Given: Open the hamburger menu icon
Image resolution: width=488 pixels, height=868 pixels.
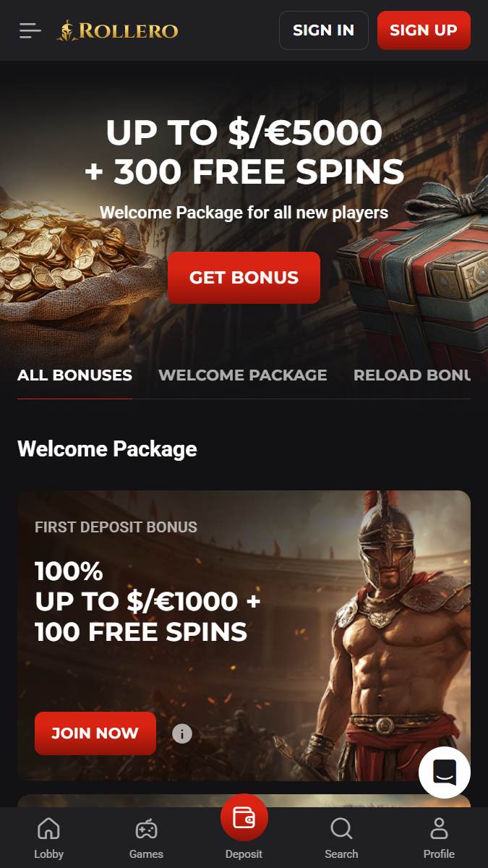Looking at the screenshot, I should click(30, 30).
